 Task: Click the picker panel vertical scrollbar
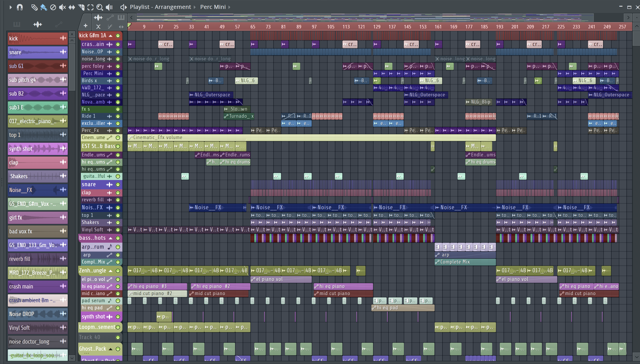[72, 68]
